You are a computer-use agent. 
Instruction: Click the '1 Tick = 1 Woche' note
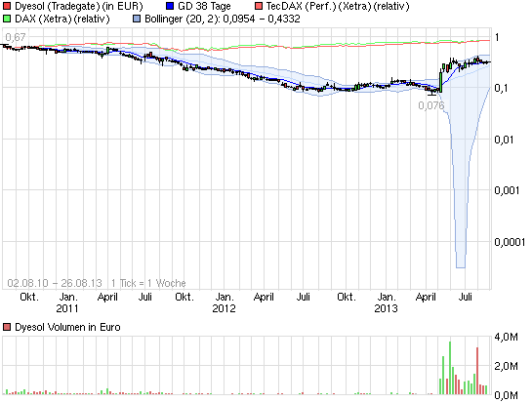148,283
